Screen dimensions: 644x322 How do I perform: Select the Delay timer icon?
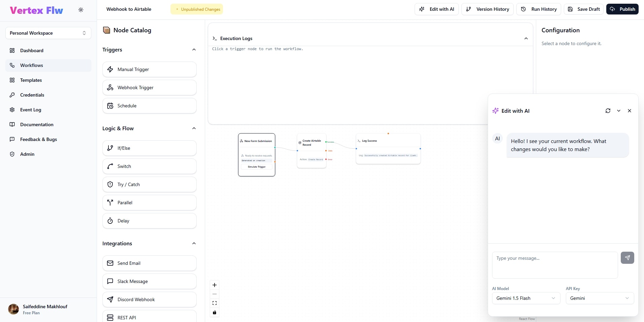pyautogui.click(x=110, y=221)
